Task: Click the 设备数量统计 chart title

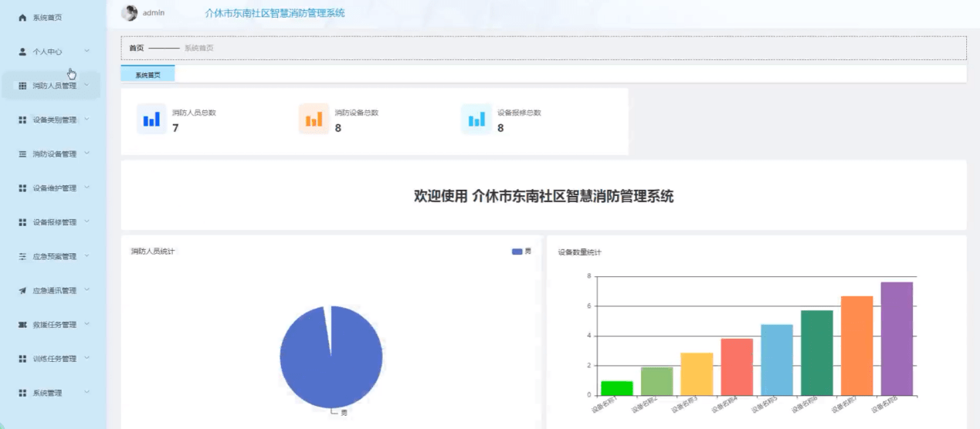Action: coord(580,252)
